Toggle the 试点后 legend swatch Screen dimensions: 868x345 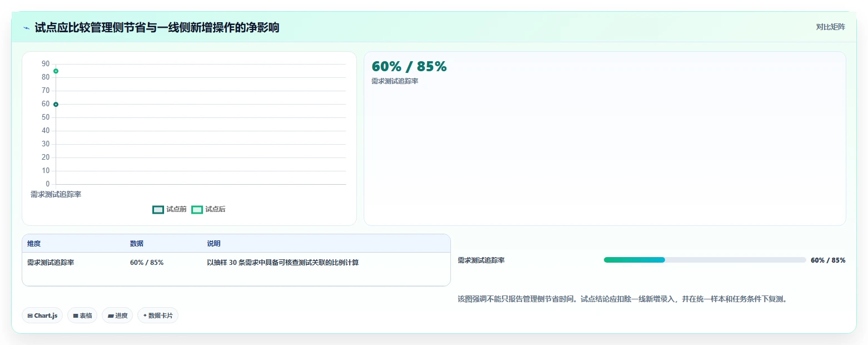(x=197, y=210)
